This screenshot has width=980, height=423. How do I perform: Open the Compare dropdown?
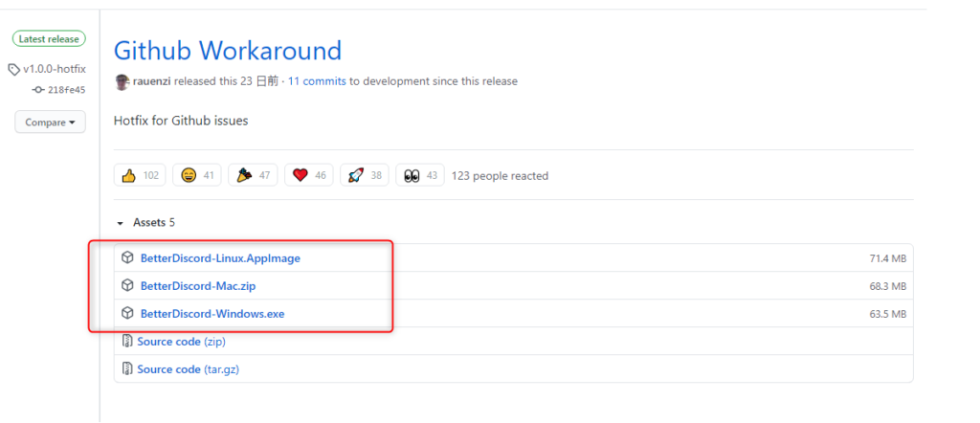coord(50,122)
